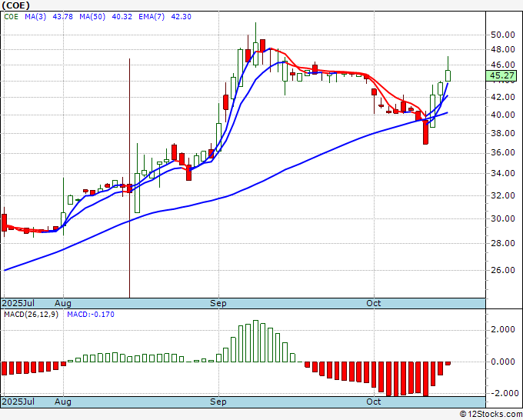Click the Aug label on price chart axis
Image resolution: width=523 pixels, height=420 pixels.
pyautogui.click(x=63, y=303)
